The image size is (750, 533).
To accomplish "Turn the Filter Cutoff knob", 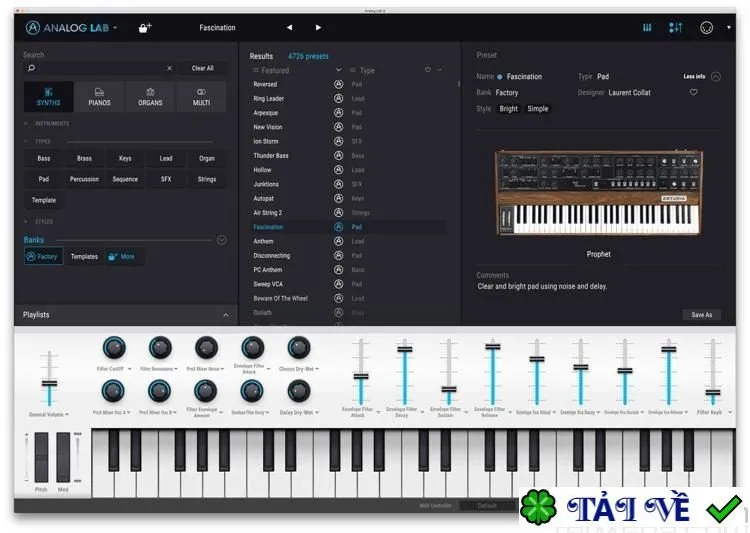I will point(114,348).
